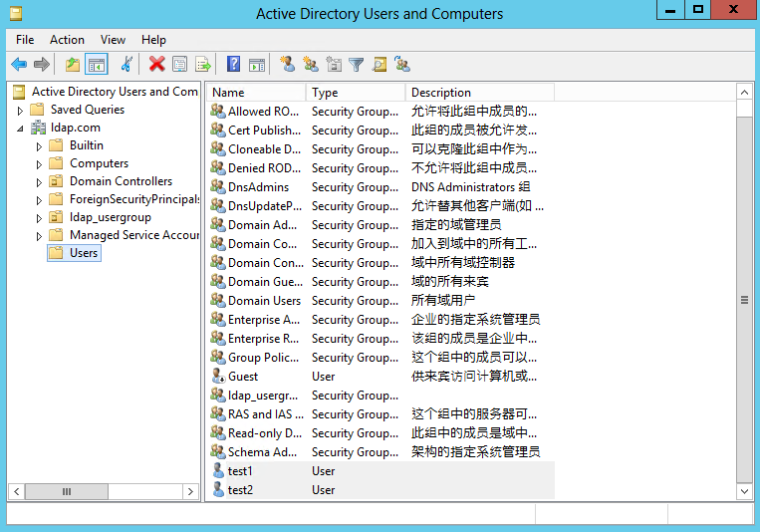
Task: Select the Group Polic... row
Action: tap(380, 357)
